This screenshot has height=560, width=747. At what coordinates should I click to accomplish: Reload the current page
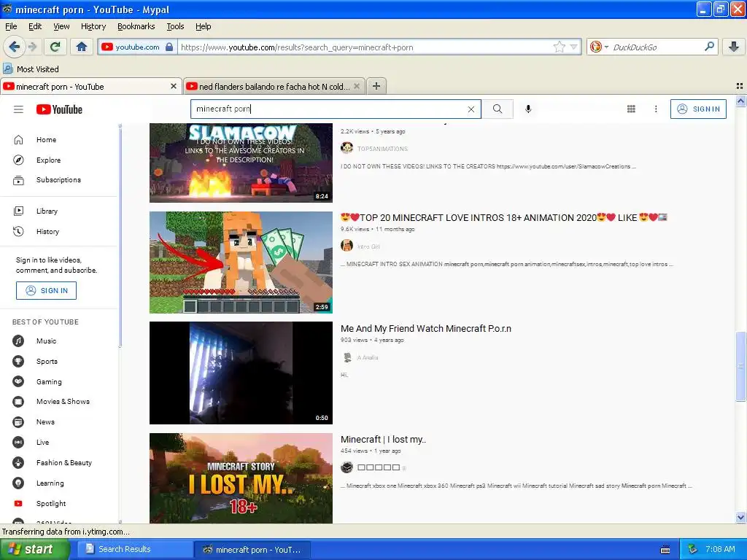click(55, 47)
